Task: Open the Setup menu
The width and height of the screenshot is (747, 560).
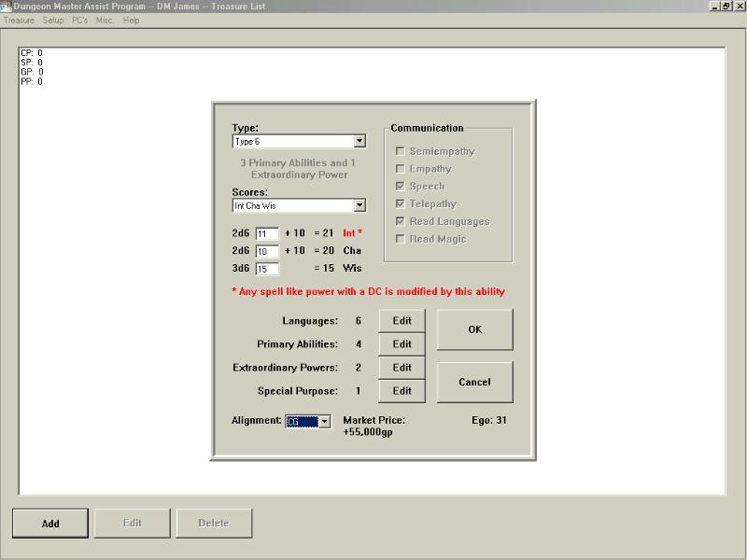Action: click(x=53, y=20)
